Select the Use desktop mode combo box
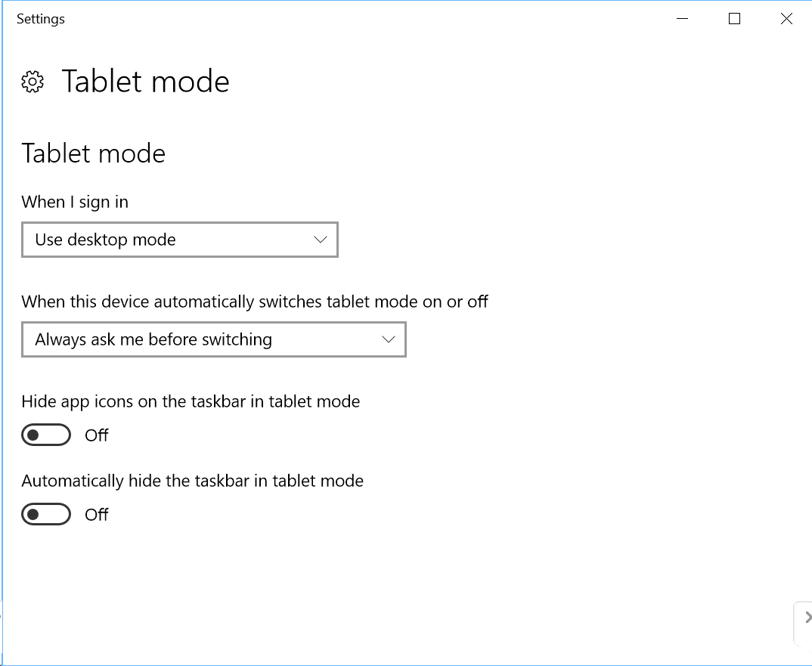Viewport: 812px width, 666px height. [x=179, y=240]
